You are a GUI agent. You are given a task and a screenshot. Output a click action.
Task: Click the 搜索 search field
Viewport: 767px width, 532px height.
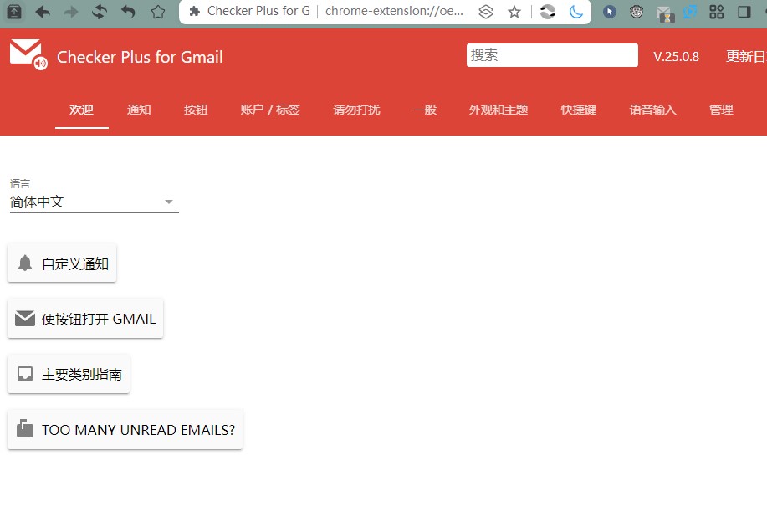point(552,55)
